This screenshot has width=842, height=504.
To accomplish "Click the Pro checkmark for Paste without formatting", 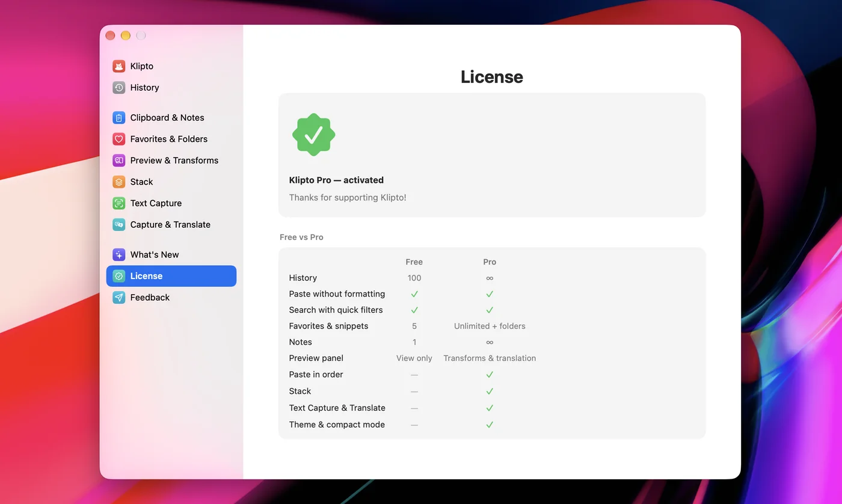I will click(x=490, y=294).
